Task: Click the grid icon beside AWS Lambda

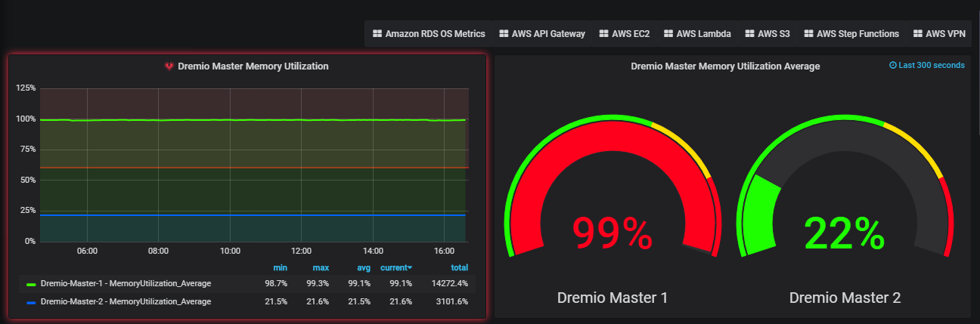Action: tap(668, 34)
